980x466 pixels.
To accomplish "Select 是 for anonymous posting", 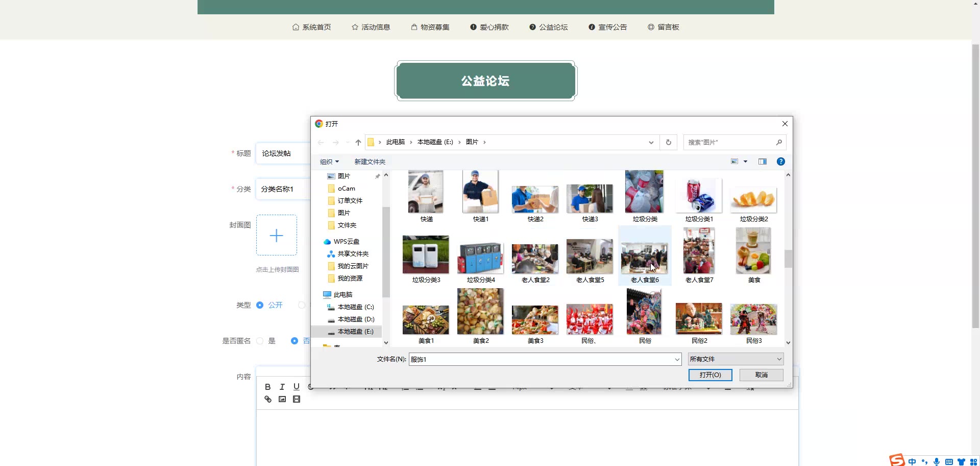I will [x=260, y=341].
